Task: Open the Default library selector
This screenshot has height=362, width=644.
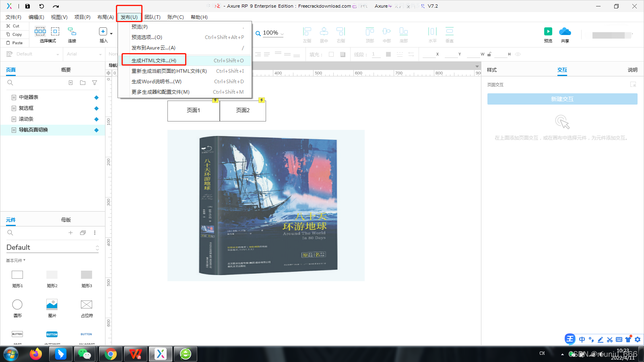Action: pyautogui.click(x=53, y=247)
